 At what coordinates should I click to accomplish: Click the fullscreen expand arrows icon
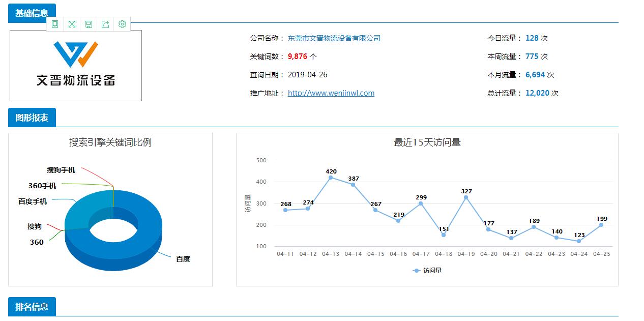coord(72,24)
